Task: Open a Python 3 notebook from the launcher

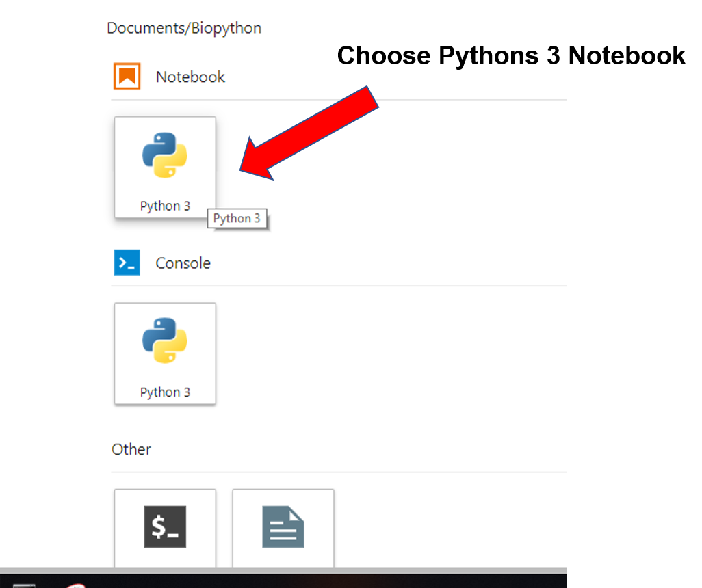Action: click(165, 168)
